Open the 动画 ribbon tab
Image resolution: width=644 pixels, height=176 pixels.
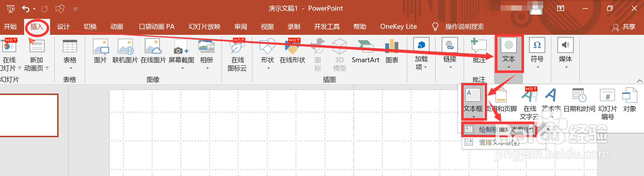pos(117,27)
